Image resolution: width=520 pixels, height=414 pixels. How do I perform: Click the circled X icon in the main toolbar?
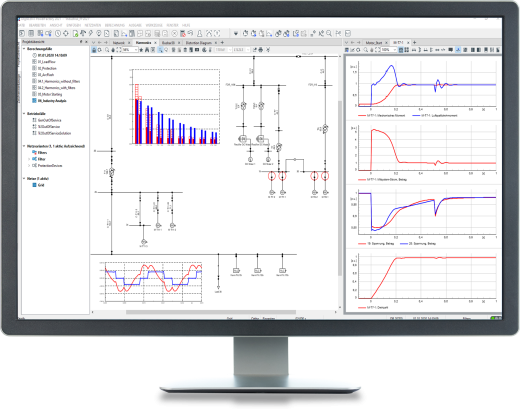tap(174, 33)
